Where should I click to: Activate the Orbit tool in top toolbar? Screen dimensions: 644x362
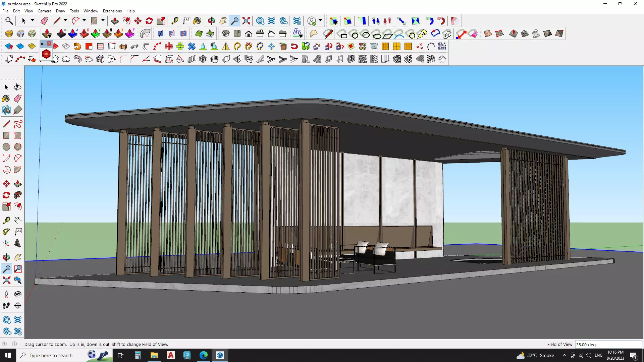tap(211, 21)
